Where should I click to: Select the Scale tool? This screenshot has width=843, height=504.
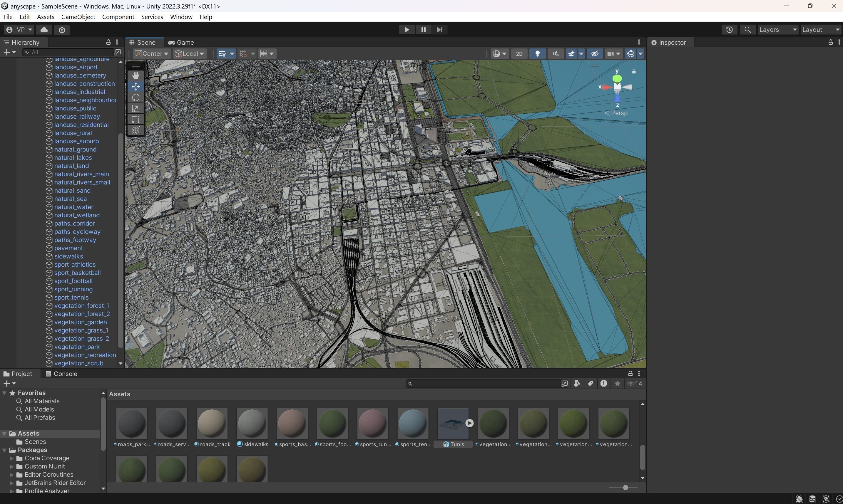pos(136,108)
